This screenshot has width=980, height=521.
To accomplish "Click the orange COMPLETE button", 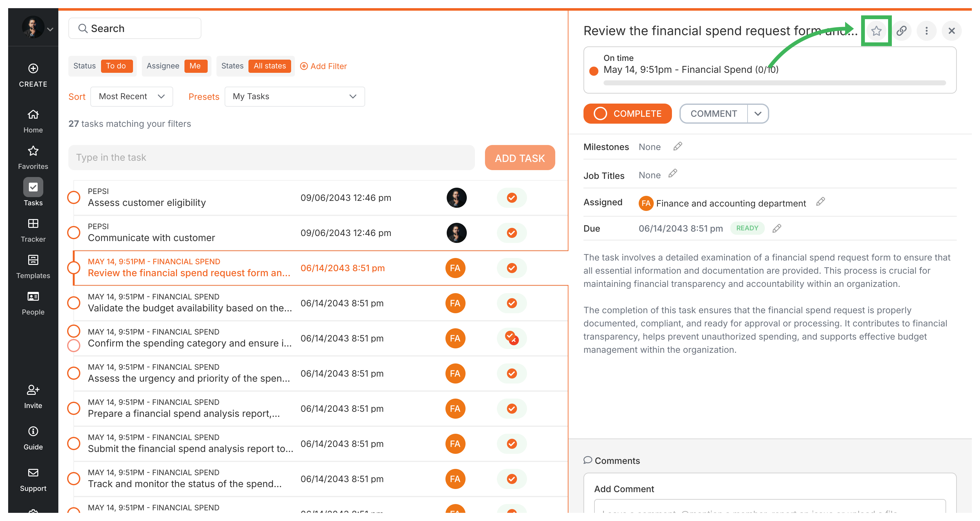I will 627,114.
